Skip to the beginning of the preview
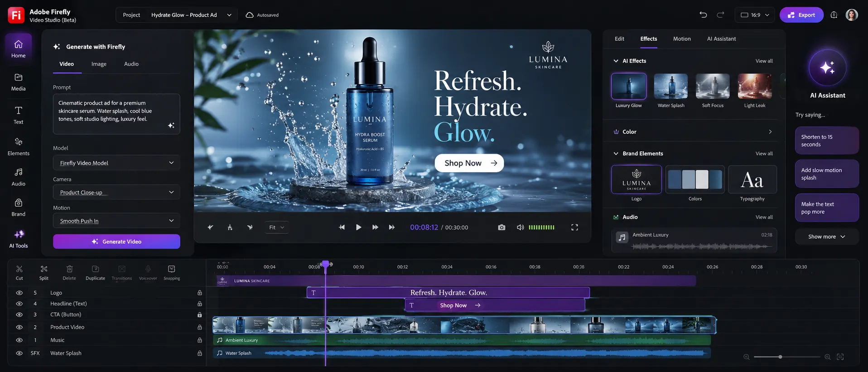Image resolution: width=868 pixels, height=372 pixels. (x=342, y=227)
